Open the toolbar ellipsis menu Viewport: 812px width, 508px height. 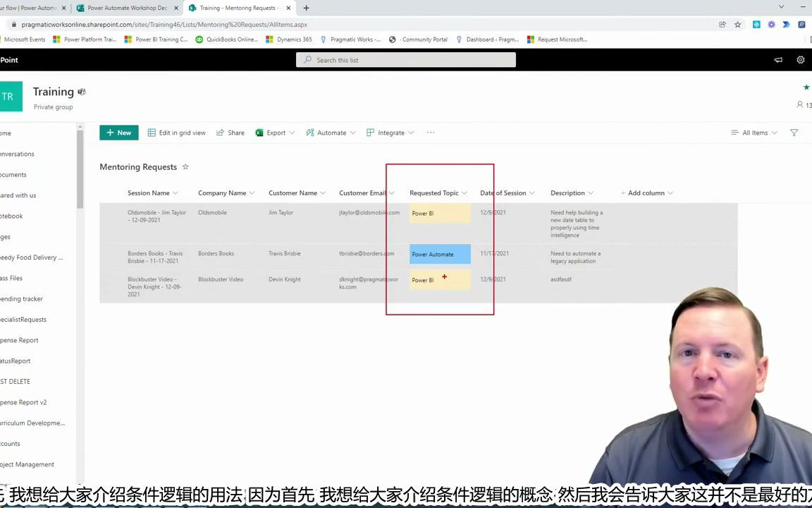point(431,133)
